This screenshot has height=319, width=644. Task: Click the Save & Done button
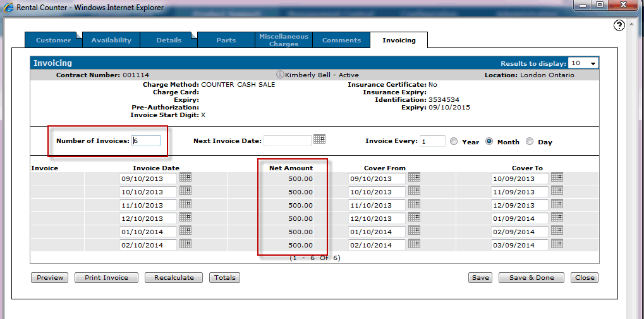[x=531, y=278]
